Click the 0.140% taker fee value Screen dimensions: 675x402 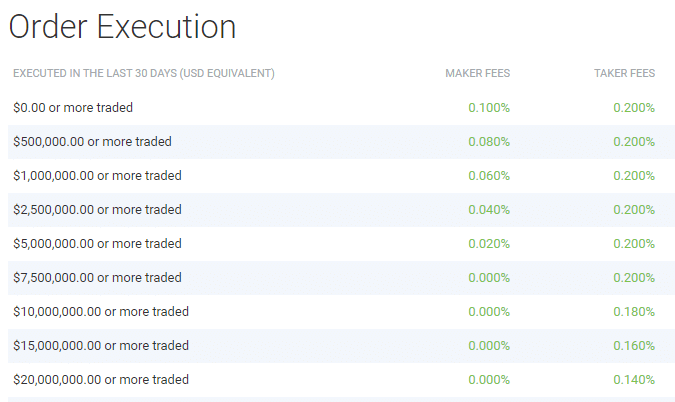coord(634,380)
